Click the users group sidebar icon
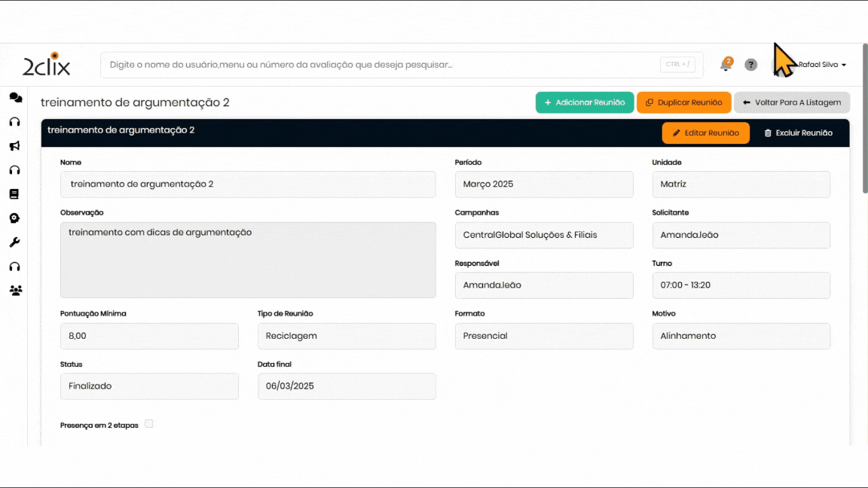Image resolution: width=868 pixels, height=488 pixels. 15,291
